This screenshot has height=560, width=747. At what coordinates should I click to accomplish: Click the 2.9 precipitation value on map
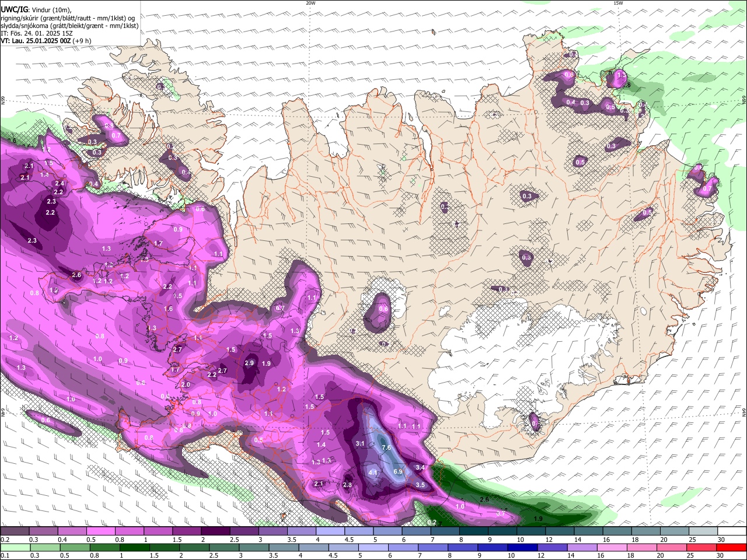[249, 363]
